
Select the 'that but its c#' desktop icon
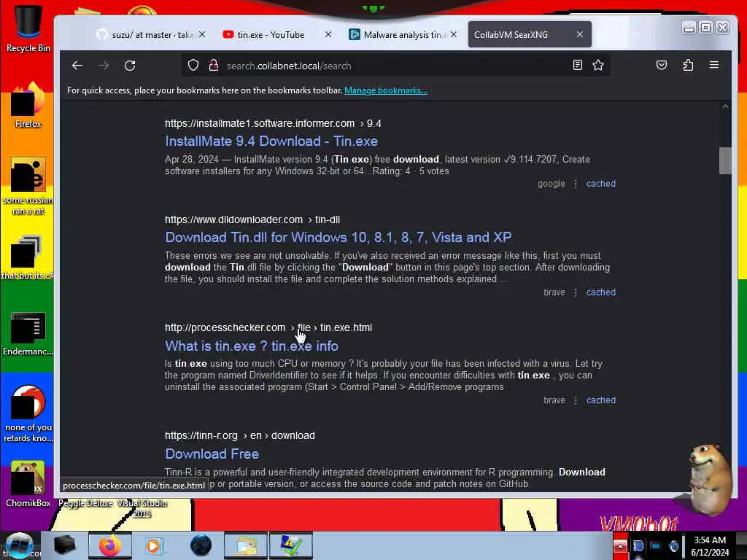pos(27,257)
